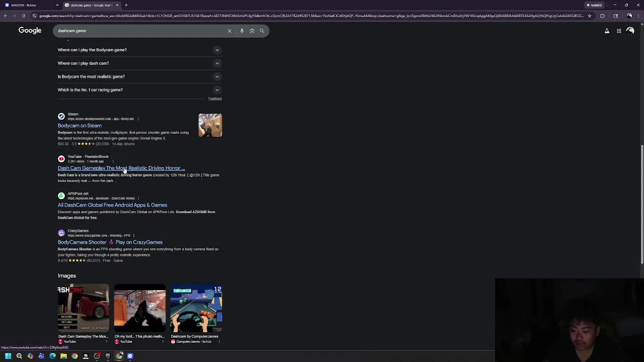Open the Chrome extensions icon
This screenshot has width=644, height=362.
click(x=602, y=16)
